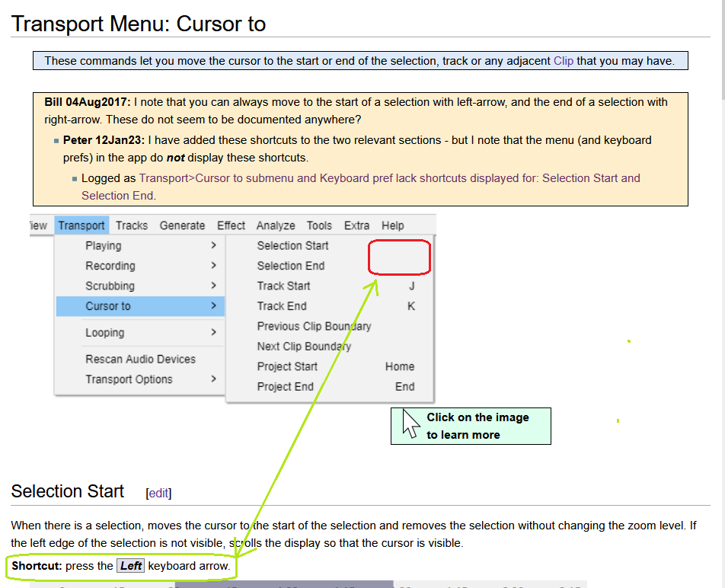This screenshot has height=588, width=725.
Task: Select the Generate menu
Action: 182,225
